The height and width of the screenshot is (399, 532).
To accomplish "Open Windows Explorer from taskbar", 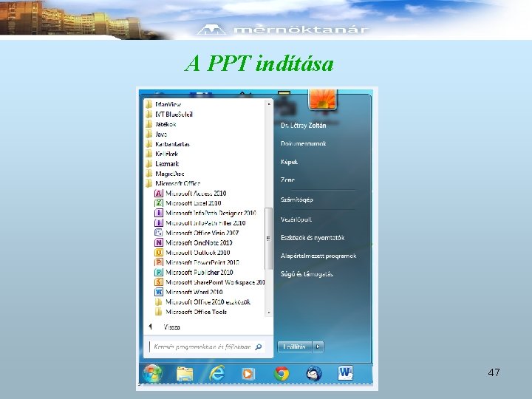I will click(x=185, y=374).
